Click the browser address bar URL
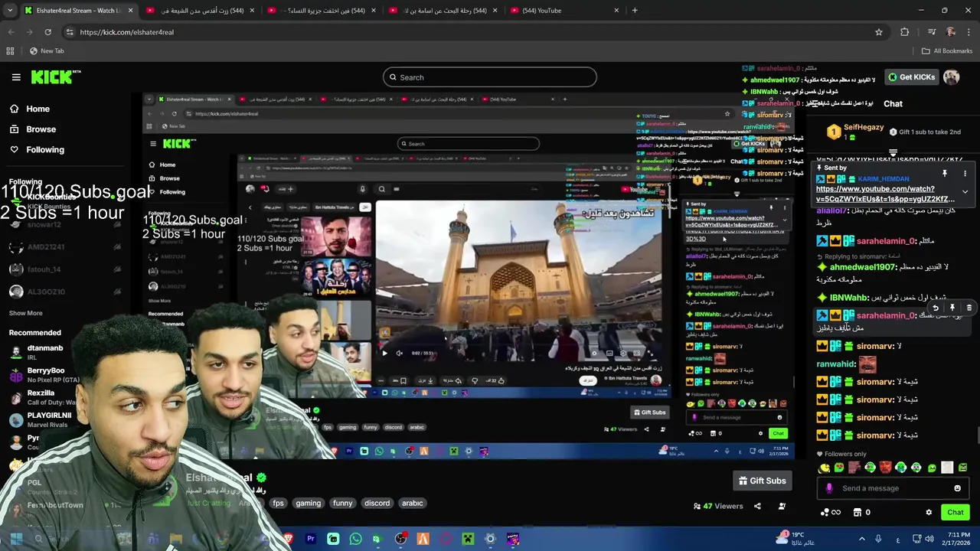 pyautogui.click(x=126, y=32)
